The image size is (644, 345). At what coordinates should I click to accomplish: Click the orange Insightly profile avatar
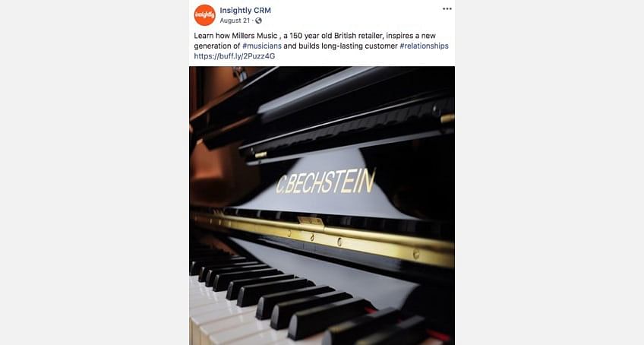coord(204,14)
